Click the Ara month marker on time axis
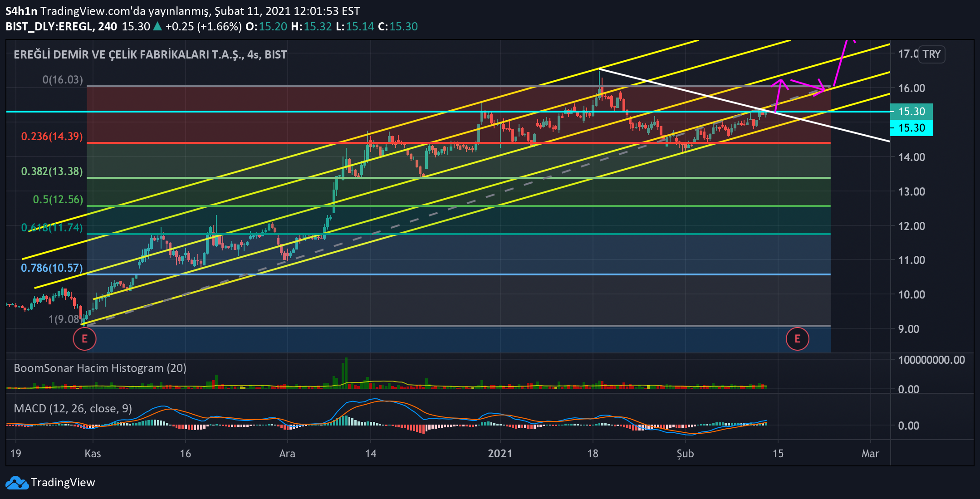Viewport: 980px width, 499px height. pos(287,454)
